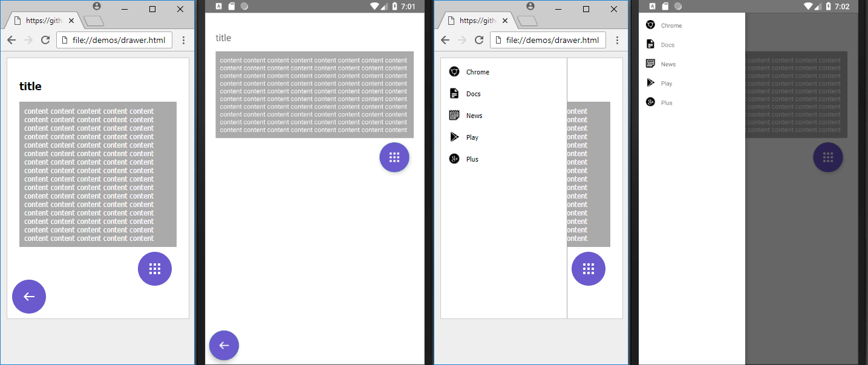Click the forward arrow in the Chrome window with the open drawer

[x=462, y=40]
